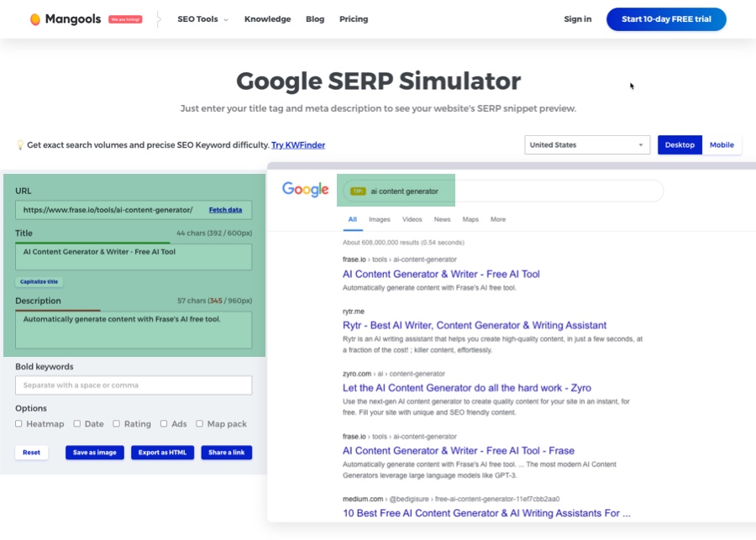Screen dimensions: 756x540
Task: Open the '10 Best Free AI Content Generator' result
Action: pos(486,513)
